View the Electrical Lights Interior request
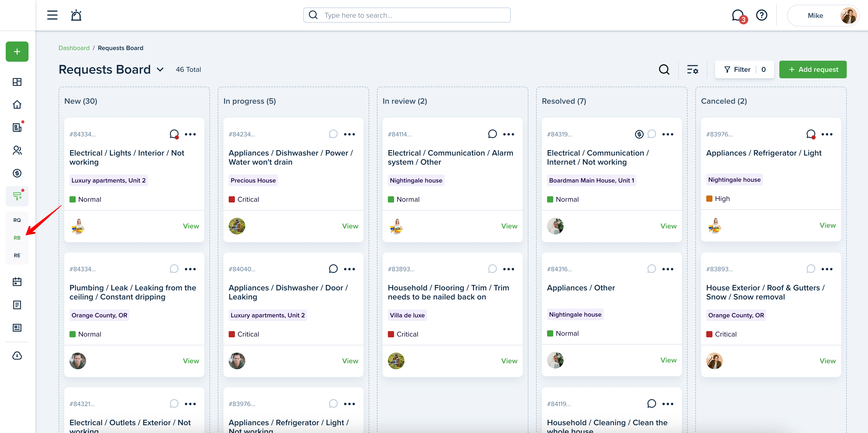The image size is (868, 433). pos(191,226)
